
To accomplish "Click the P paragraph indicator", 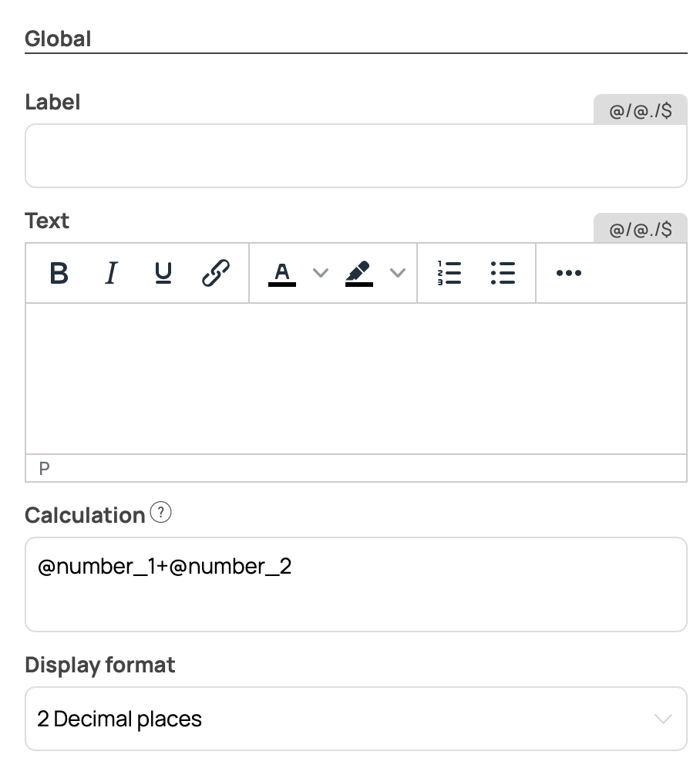I will 44,468.
